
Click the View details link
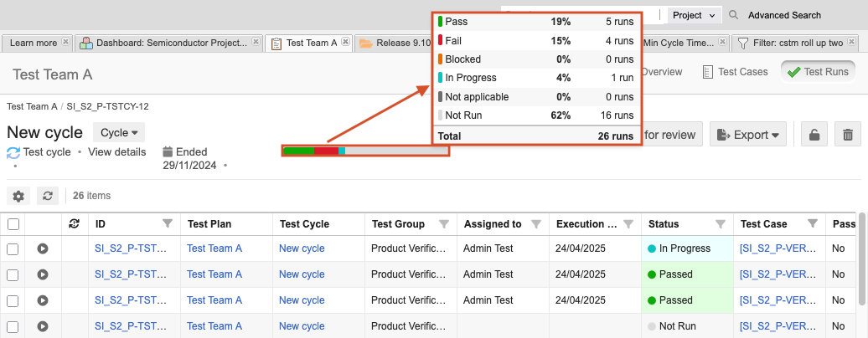(116, 152)
